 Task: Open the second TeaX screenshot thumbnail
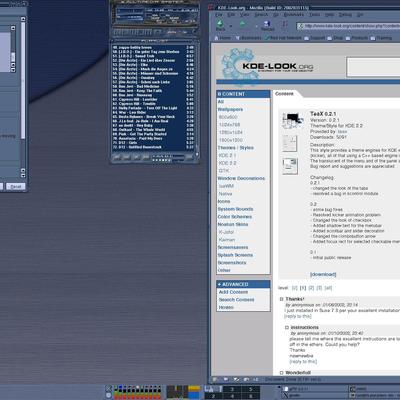click(x=289, y=143)
